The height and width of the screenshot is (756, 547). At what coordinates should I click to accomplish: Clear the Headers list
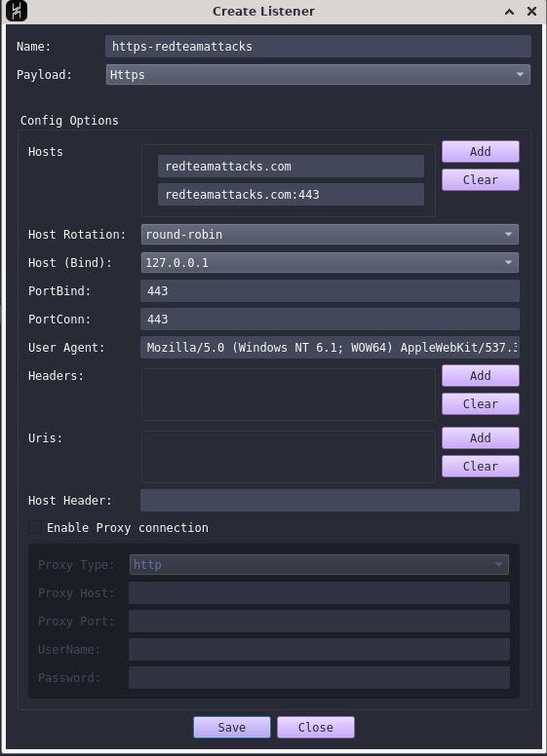coord(481,404)
